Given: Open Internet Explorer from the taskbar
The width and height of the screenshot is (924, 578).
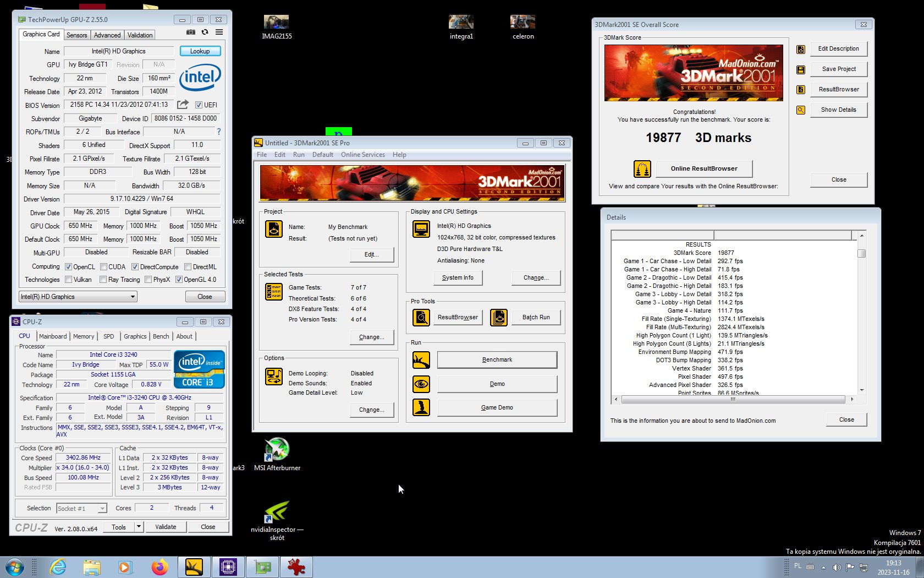Looking at the screenshot, I should (x=58, y=567).
